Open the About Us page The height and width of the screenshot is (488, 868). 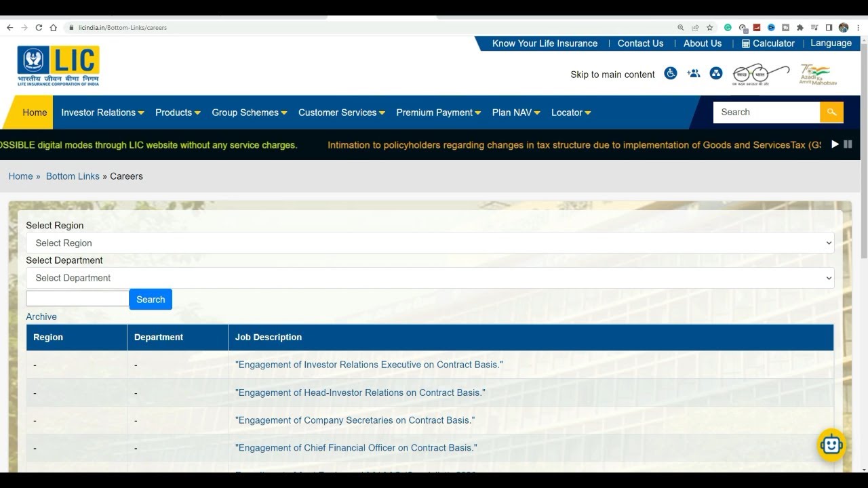[703, 43]
